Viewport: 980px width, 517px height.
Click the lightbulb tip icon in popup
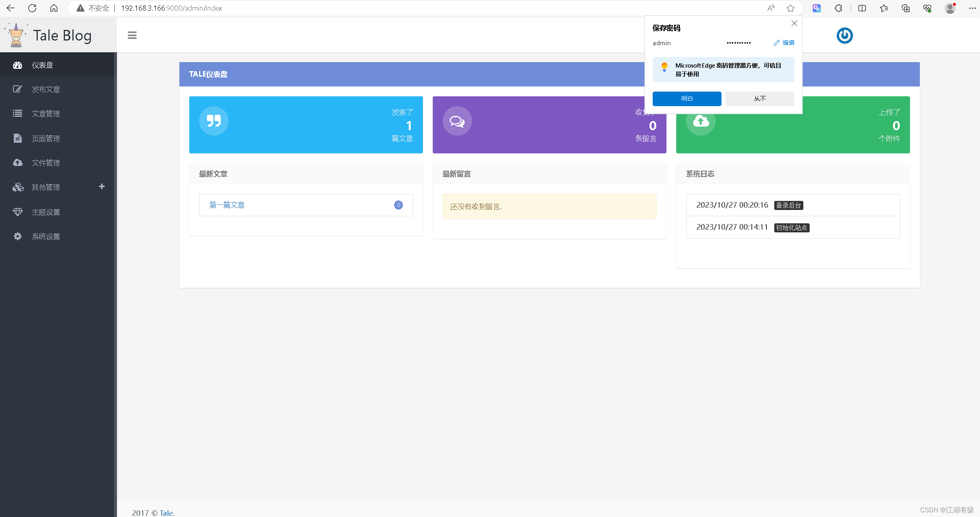coord(664,67)
